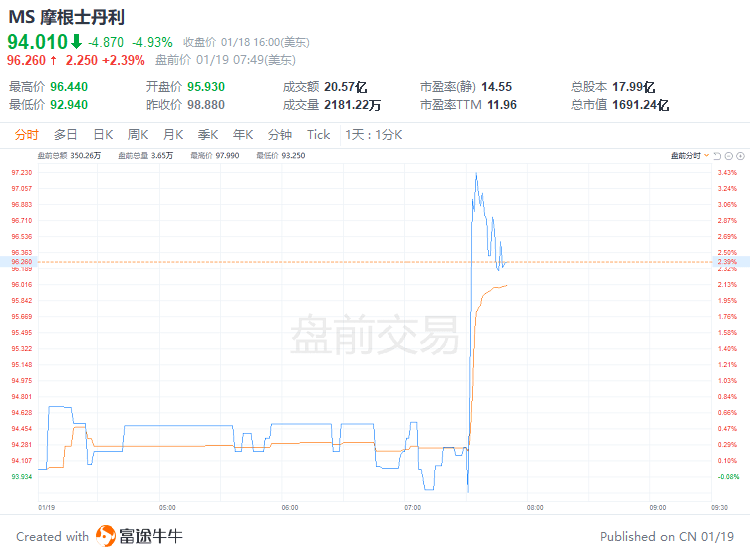Viewport: 750px width, 557px height.
Task: Switch to the 年K tab
Action: (243, 135)
